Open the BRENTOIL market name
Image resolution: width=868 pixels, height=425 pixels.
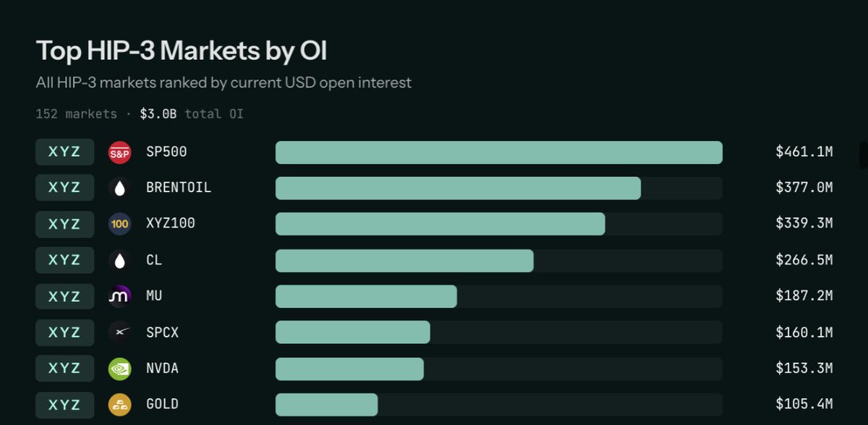point(179,188)
